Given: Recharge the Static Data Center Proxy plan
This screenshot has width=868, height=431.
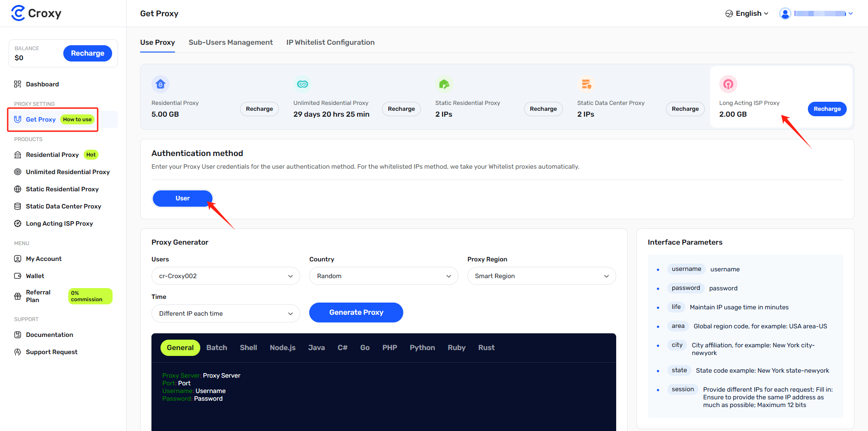Looking at the screenshot, I should pos(685,109).
